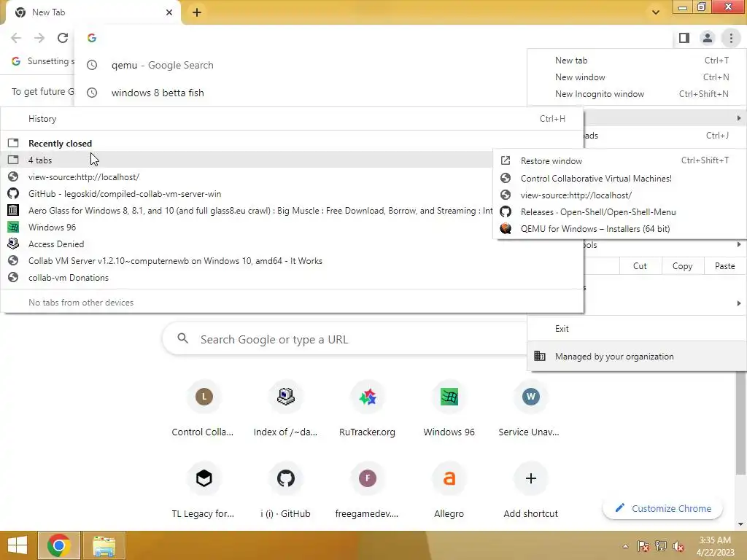Open the Control Colla... shortcut tile
The width and height of the screenshot is (747, 560).
click(x=204, y=410)
